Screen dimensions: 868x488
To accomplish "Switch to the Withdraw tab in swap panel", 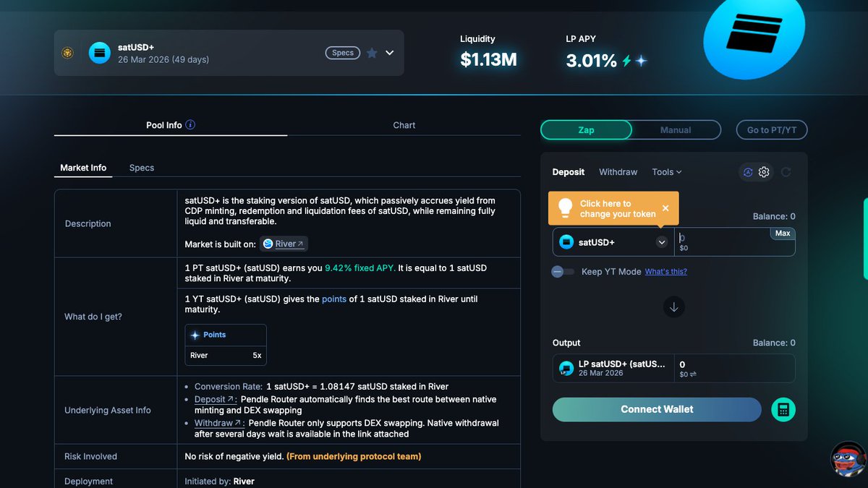I will point(618,172).
